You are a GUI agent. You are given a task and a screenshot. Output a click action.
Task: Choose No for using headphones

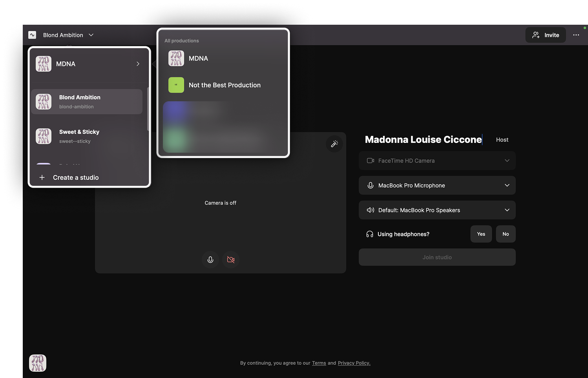(506, 234)
